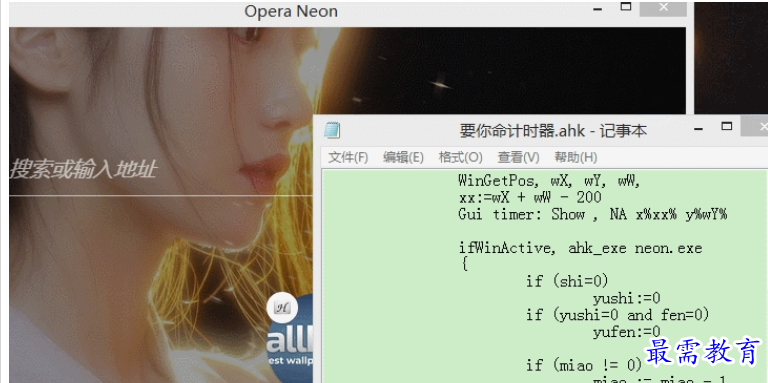768x383 pixels.
Task: Minimize the Notepad window
Action: [698, 129]
